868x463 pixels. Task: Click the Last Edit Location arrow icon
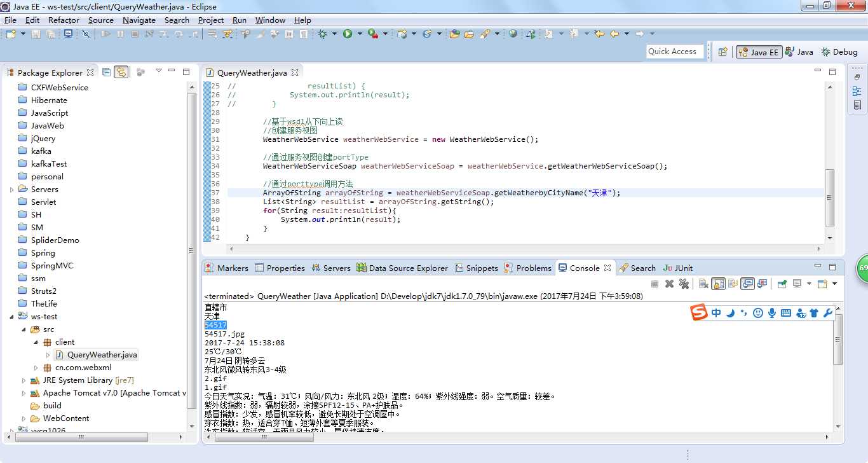[599, 34]
